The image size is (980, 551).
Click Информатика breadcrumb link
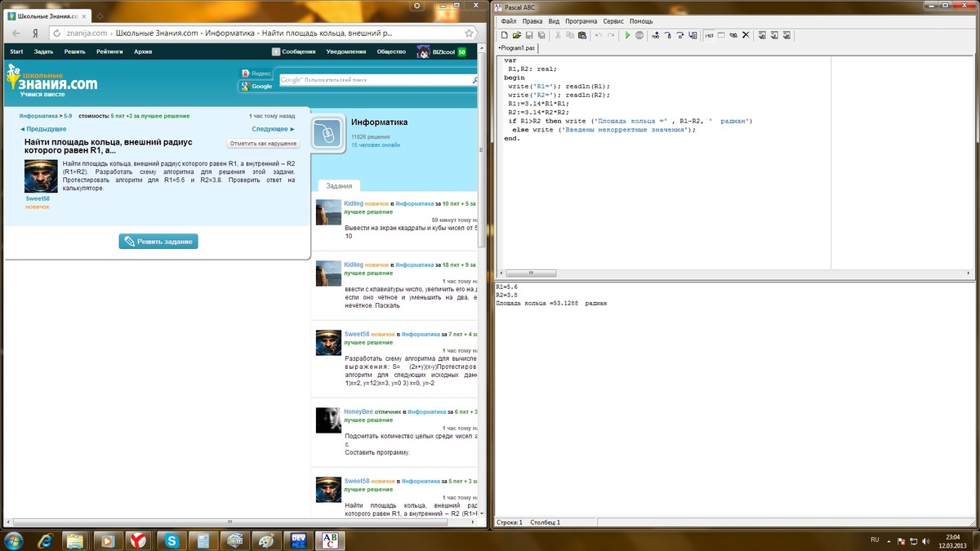pyautogui.click(x=38, y=117)
